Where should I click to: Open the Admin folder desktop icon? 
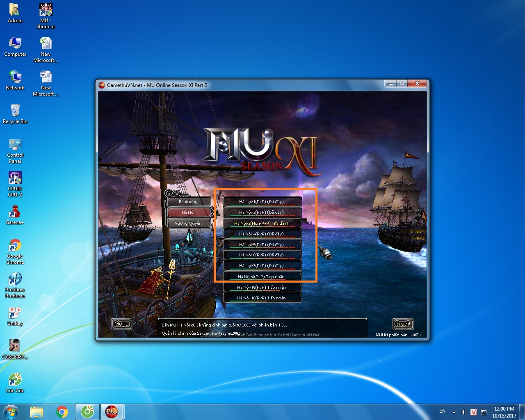click(x=15, y=14)
